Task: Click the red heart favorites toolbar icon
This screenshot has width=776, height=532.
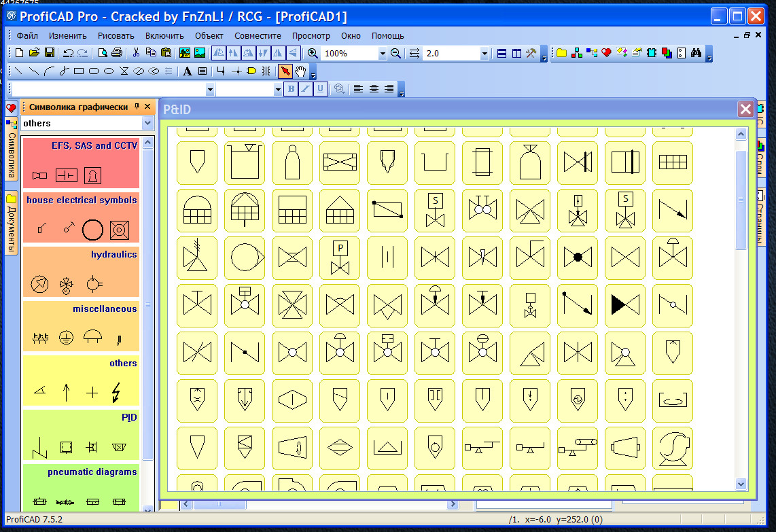Action: (606, 53)
